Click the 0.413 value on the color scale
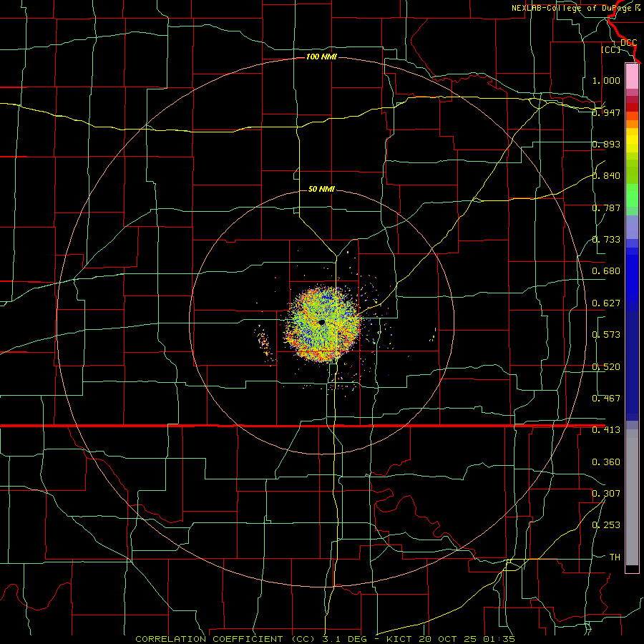 (x=606, y=430)
